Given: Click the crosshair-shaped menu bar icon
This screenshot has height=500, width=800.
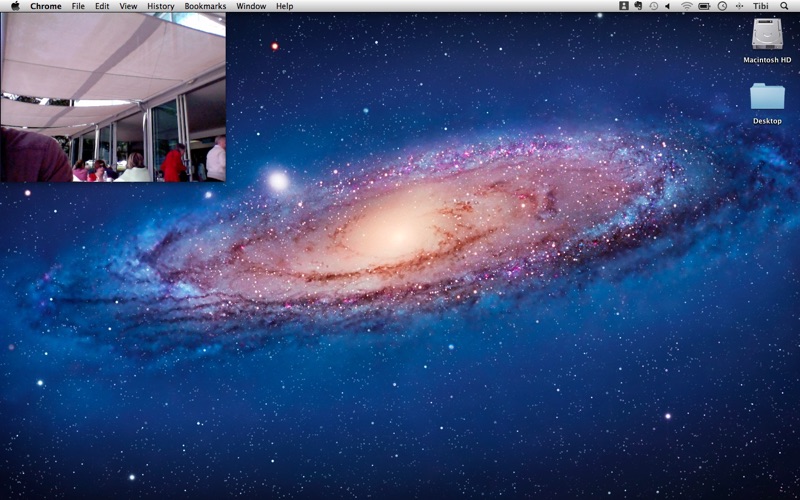Looking at the screenshot, I should pos(739,6).
